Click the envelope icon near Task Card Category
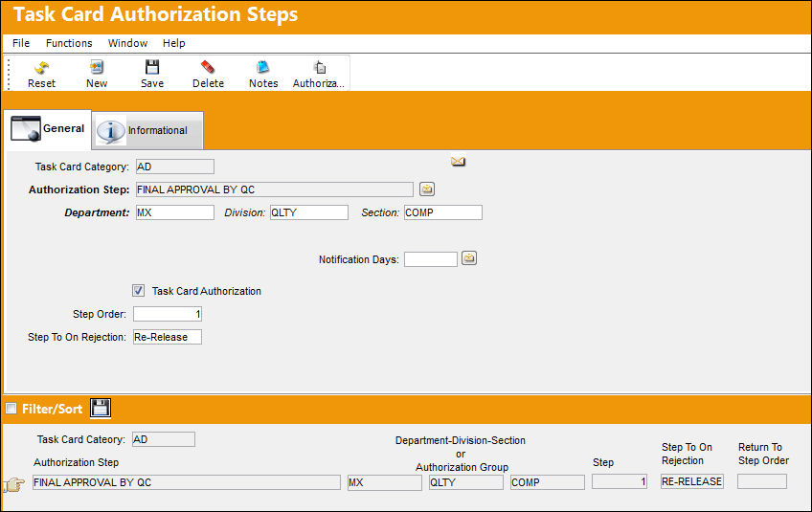The width and height of the screenshot is (812, 512). 458,162
